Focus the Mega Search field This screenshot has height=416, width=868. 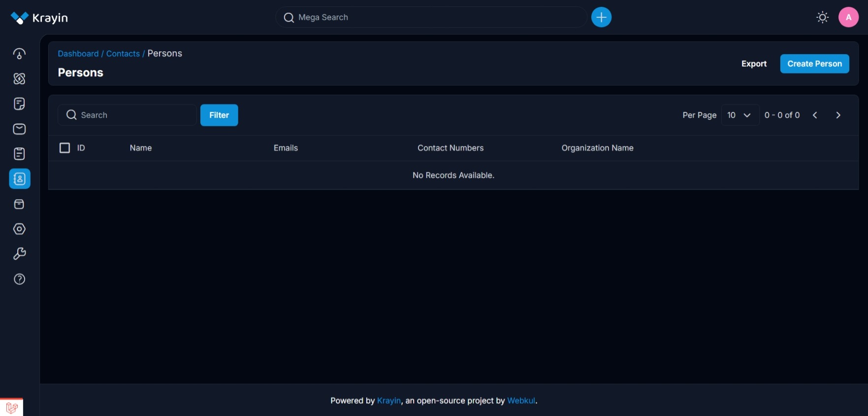431,17
